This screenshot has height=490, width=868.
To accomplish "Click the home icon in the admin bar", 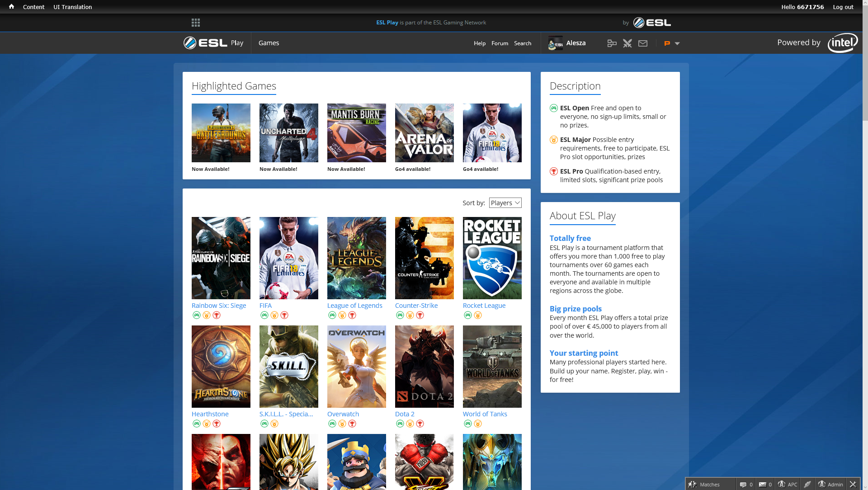I will [11, 7].
